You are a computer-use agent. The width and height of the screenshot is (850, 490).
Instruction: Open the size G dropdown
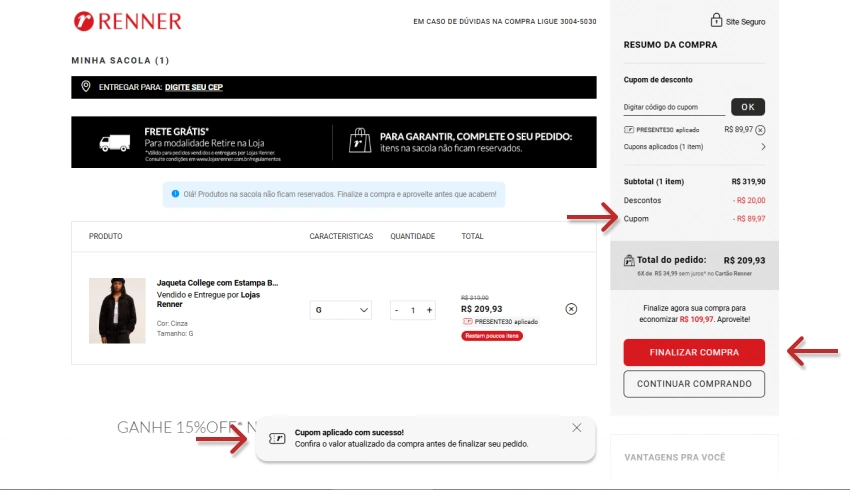coord(340,310)
